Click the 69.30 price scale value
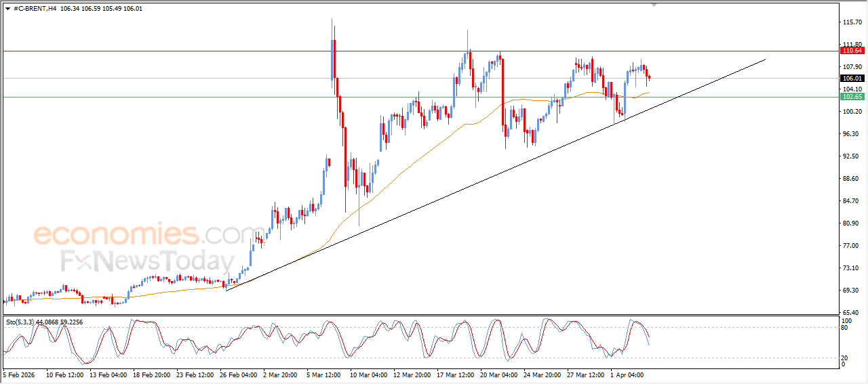 (x=850, y=291)
